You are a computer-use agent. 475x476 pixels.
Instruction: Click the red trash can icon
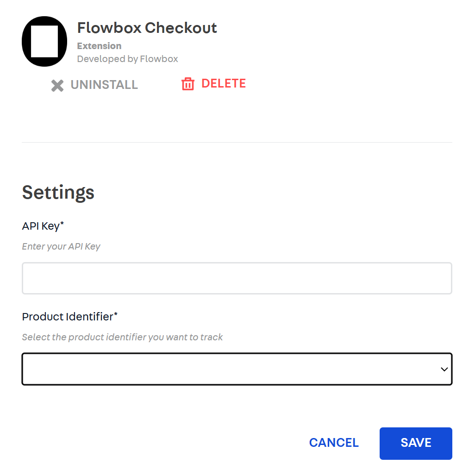(187, 84)
